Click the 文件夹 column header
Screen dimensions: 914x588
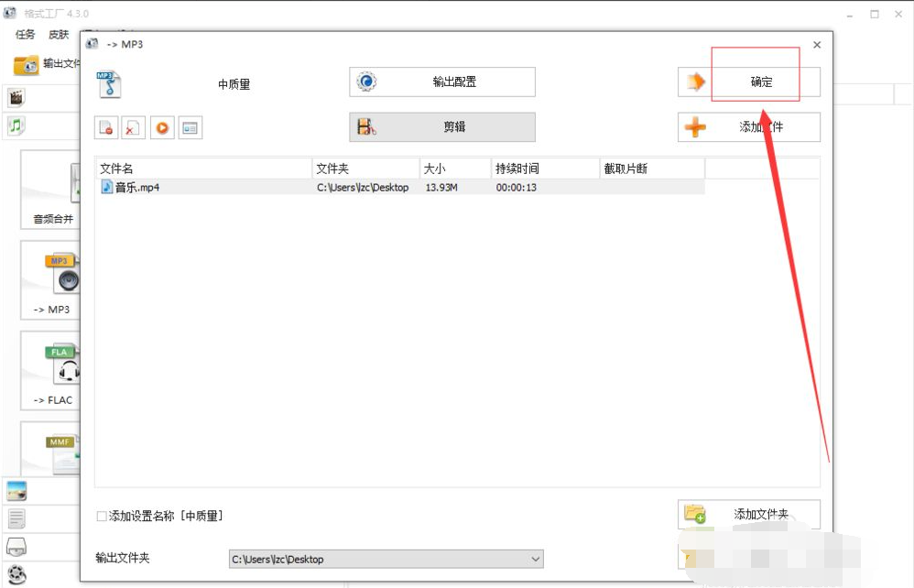pyautogui.click(x=366, y=169)
